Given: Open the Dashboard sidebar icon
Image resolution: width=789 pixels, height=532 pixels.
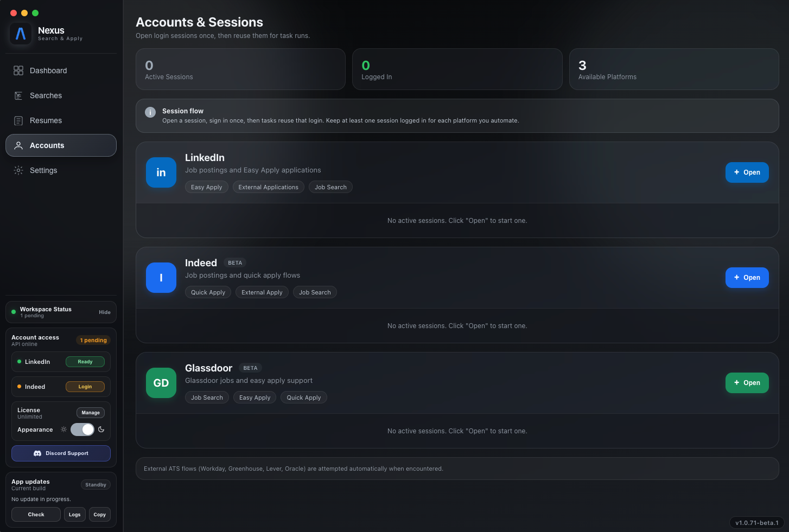Looking at the screenshot, I should 18,70.
